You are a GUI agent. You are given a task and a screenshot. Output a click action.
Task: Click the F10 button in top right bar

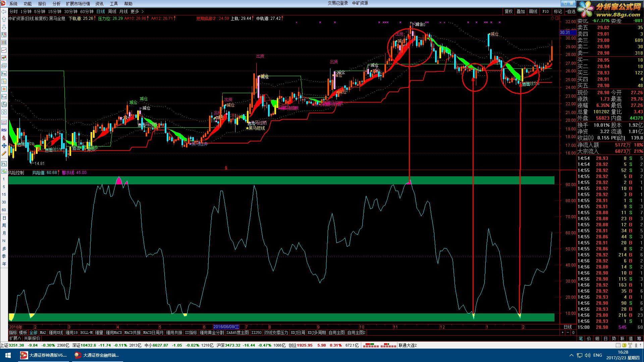(x=545, y=11)
